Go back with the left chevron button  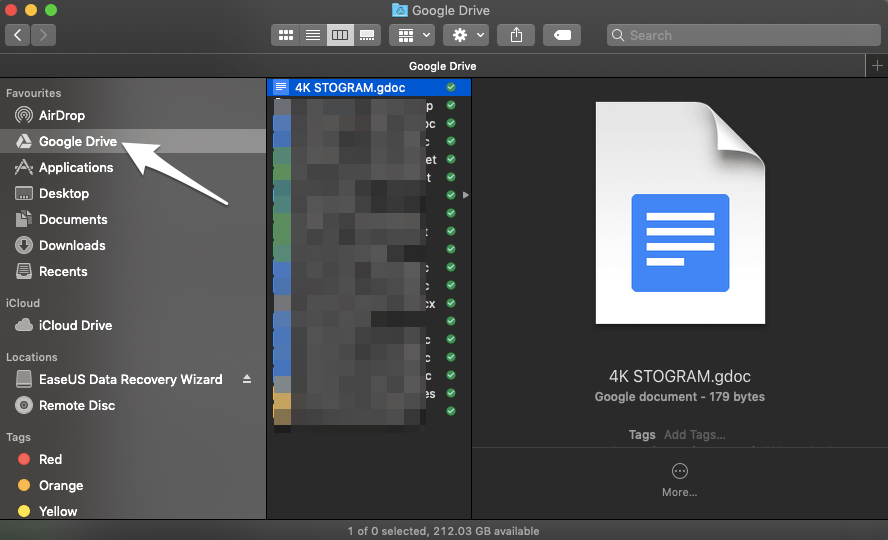[x=18, y=35]
